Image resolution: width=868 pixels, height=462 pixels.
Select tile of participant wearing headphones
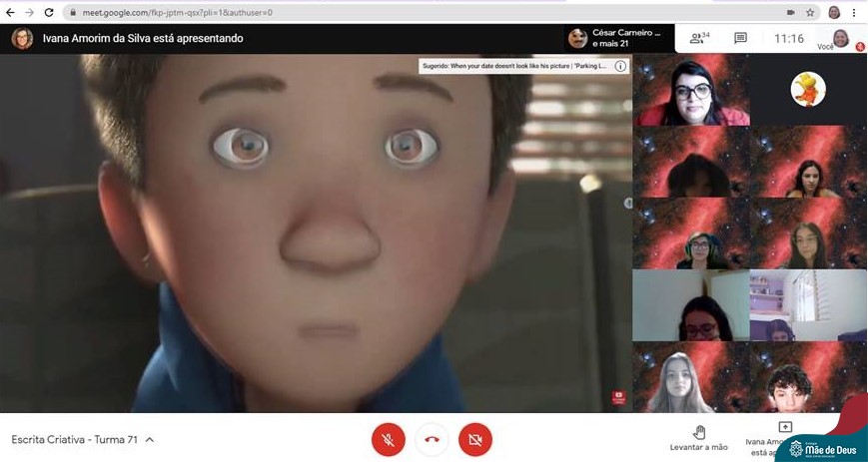(691, 233)
